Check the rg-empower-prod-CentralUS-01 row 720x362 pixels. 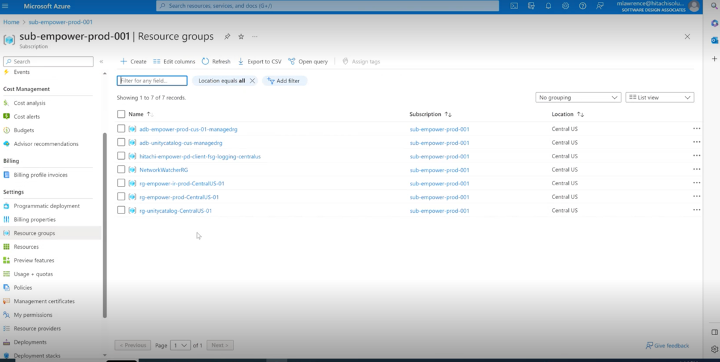coord(121,197)
